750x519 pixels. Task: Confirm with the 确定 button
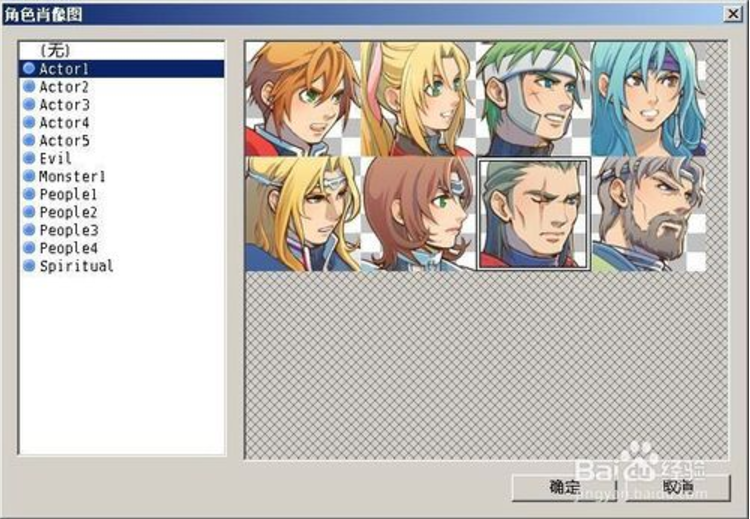click(564, 487)
